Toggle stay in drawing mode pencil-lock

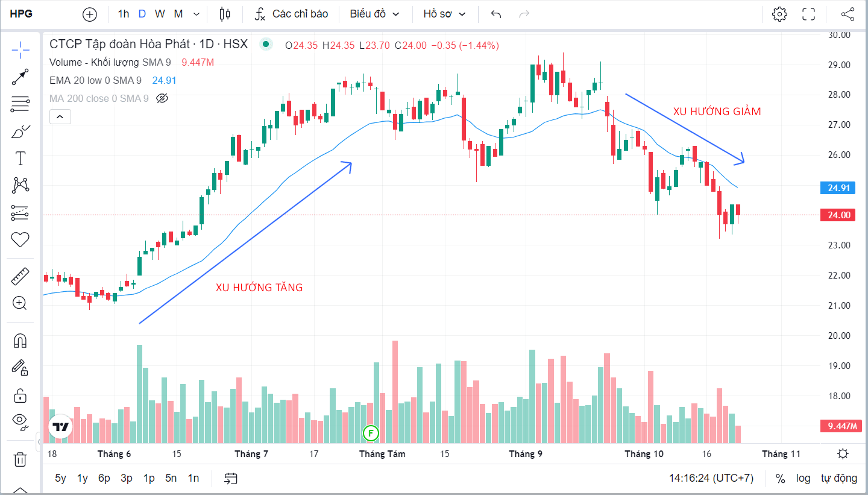tap(20, 367)
